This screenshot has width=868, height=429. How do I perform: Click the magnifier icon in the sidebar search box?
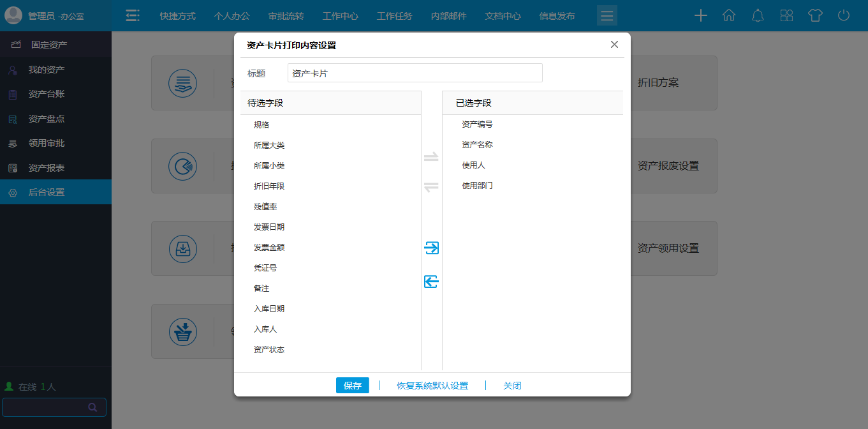(92, 407)
